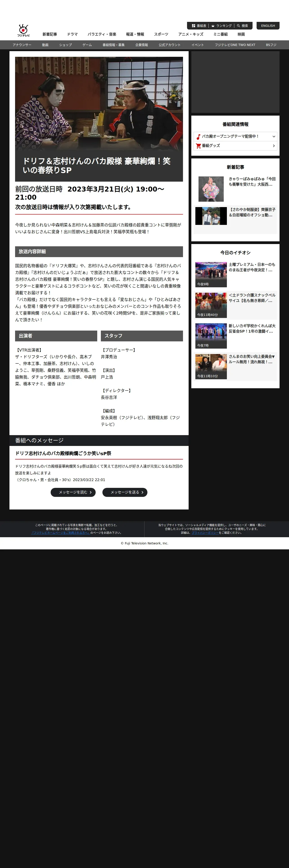Screen dimensions: 289x868
Task: Go to 動画 page
Action: 45,45
